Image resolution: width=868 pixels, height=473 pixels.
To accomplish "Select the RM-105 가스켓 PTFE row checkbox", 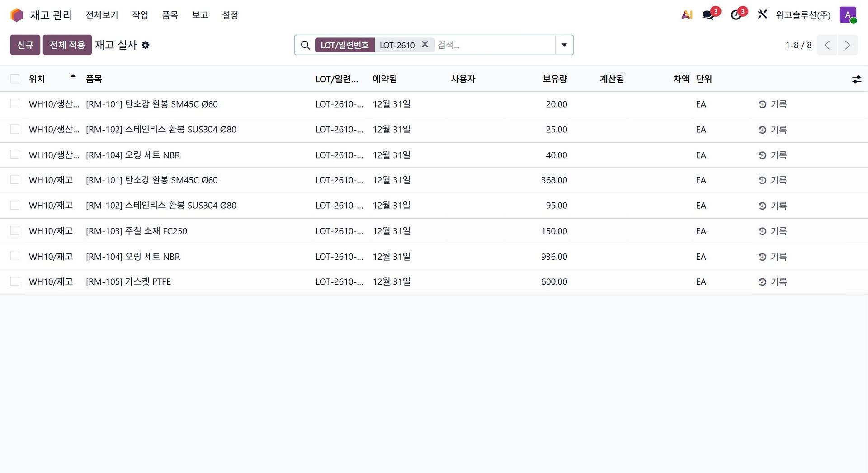I will pyautogui.click(x=15, y=281).
